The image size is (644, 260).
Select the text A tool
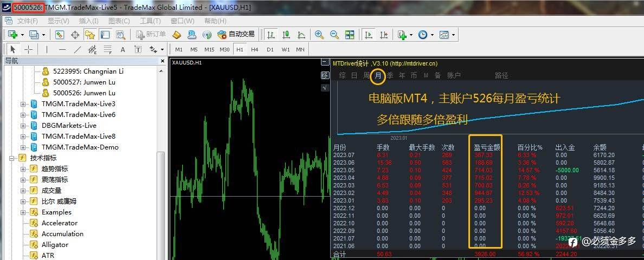123,50
